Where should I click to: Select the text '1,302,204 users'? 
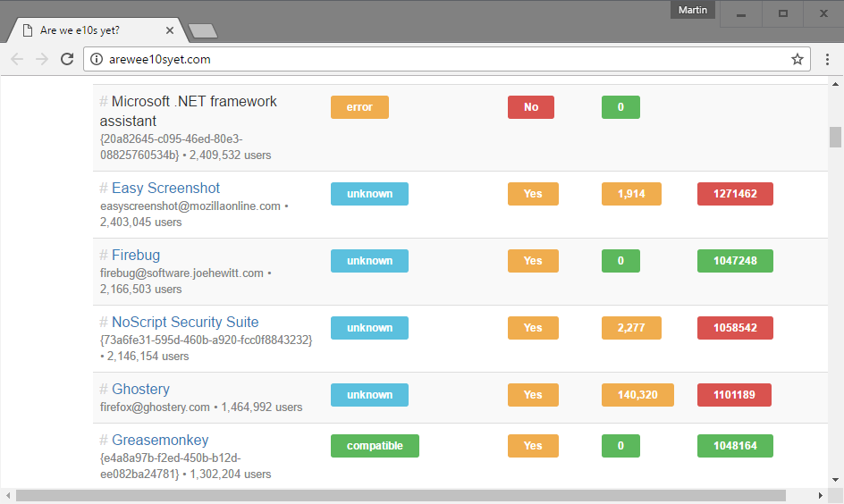pos(230,475)
